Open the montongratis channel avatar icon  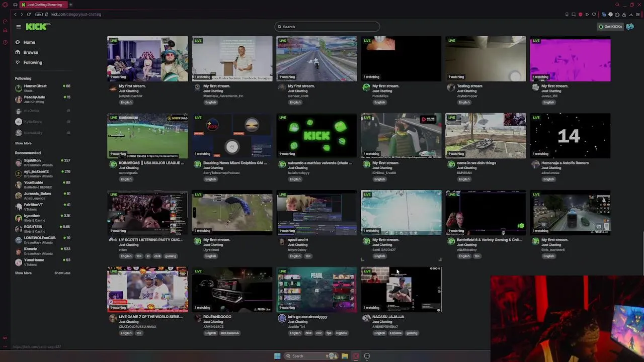[x=113, y=164]
